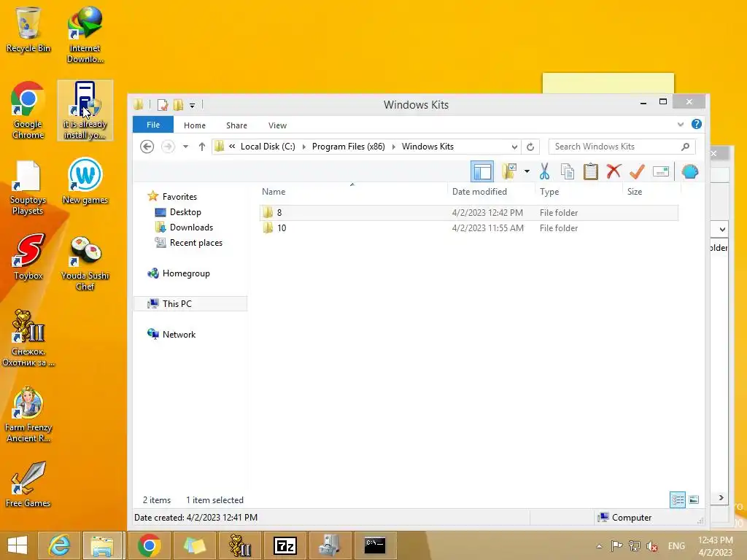Click the muted volume tray icon
The width and height of the screenshot is (747, 560).
click(x=651, y=546)
